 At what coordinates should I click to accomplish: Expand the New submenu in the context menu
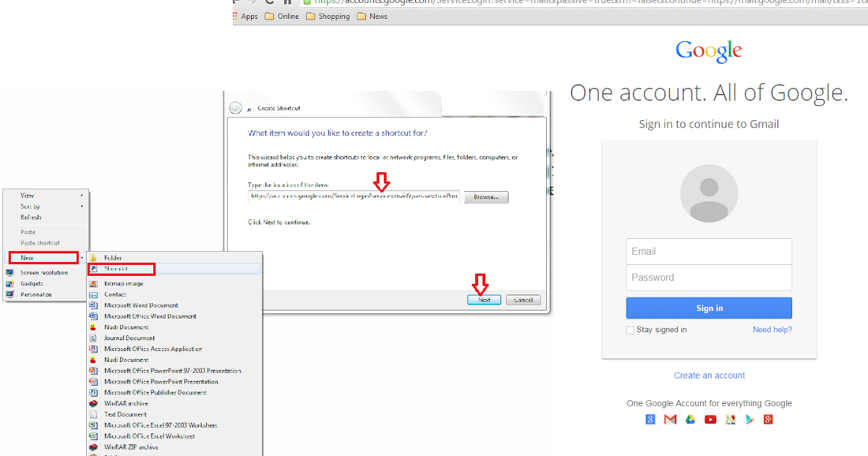click(x=46, y=258)
